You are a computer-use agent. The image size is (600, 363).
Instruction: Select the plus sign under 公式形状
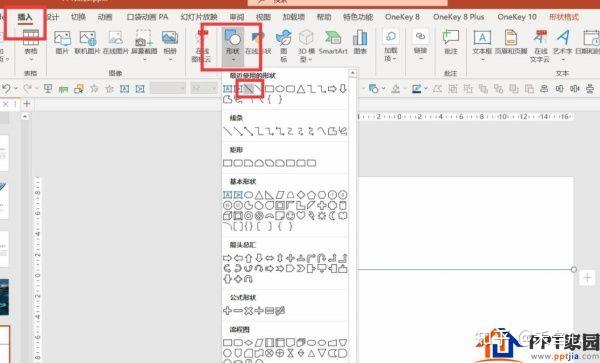coord(227,311)
